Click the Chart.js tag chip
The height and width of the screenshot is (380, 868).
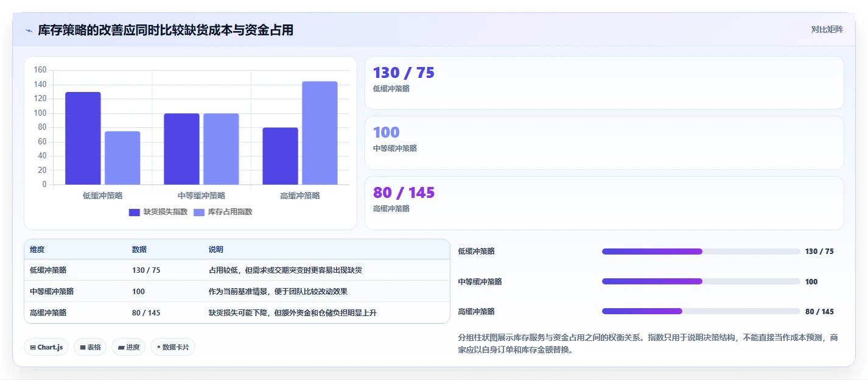46,347
